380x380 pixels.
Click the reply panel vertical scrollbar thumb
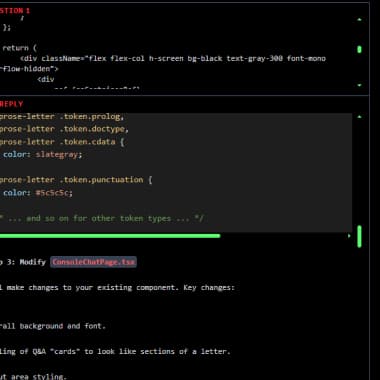(359, 236)
